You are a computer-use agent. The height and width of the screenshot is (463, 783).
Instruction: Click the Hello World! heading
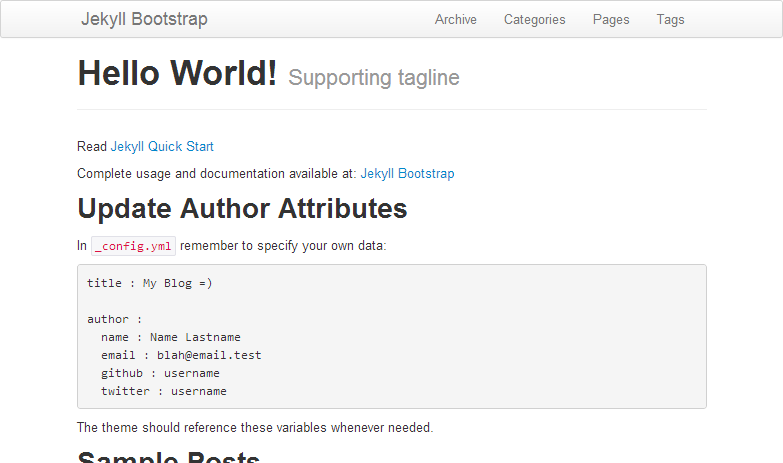coord(177,73)
